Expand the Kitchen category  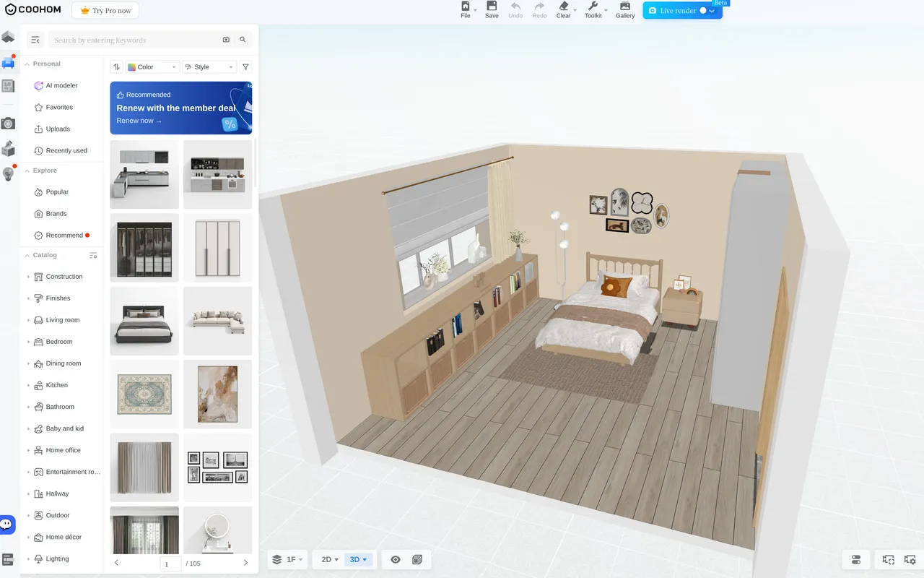(29, 385)
